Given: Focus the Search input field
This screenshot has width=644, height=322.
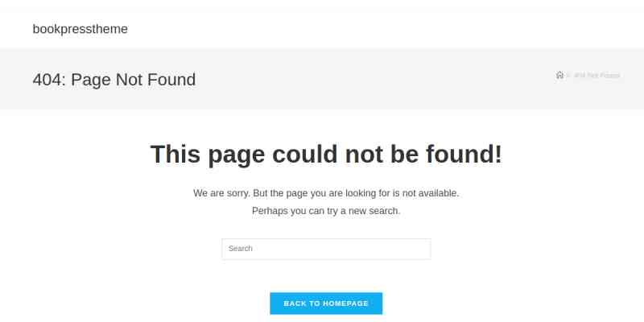Looking at the screenshot, I should pos(326,249).
